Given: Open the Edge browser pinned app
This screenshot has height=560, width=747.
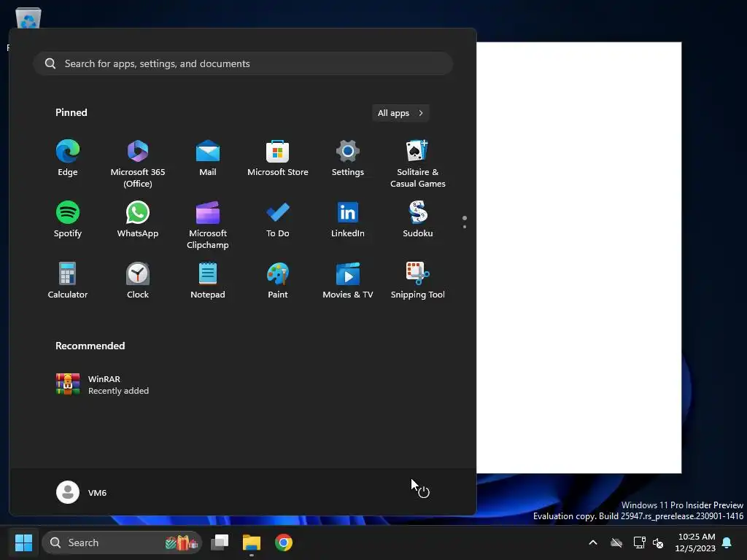Looking at the screenshot, I should [x=68, y=158].
